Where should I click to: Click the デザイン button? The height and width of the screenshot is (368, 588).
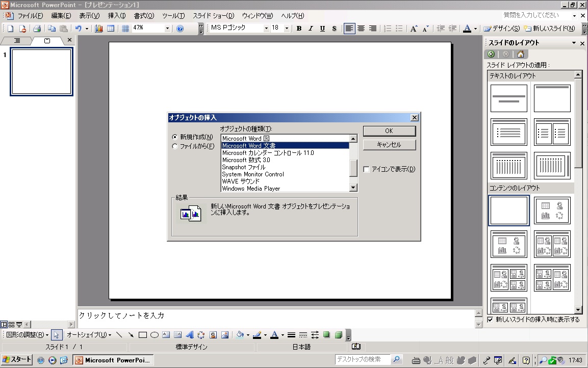coord(502,29)
